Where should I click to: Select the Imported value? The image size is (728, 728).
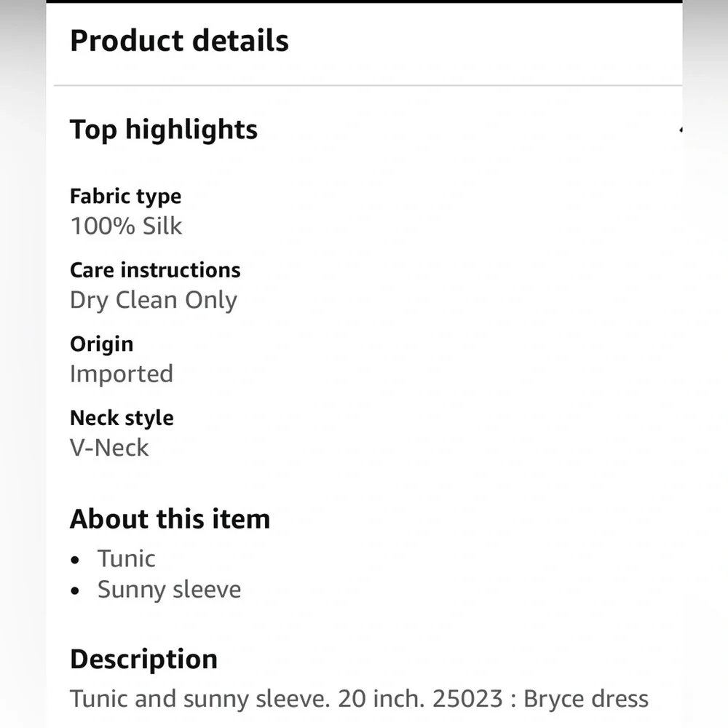pos(122,373)
